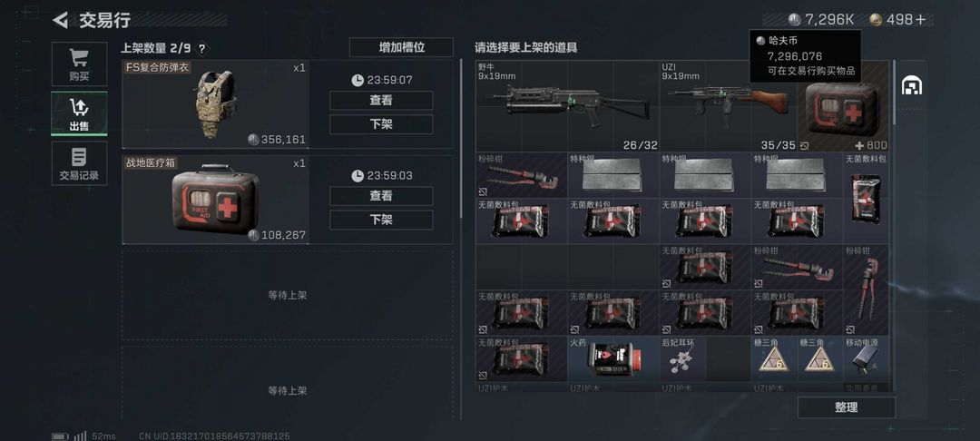
Task: Select the 出售 sell tab
Action: click(x=79, y=113)
